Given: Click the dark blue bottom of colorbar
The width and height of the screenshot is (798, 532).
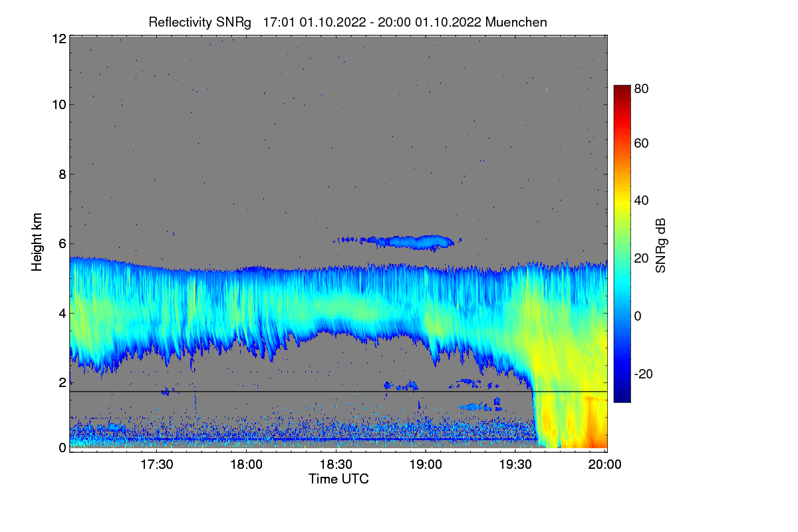Looking at the screenshot, I should (x=622, y=396).
